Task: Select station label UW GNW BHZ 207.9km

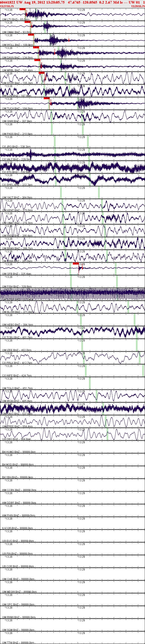Action: tap(17, 121)
